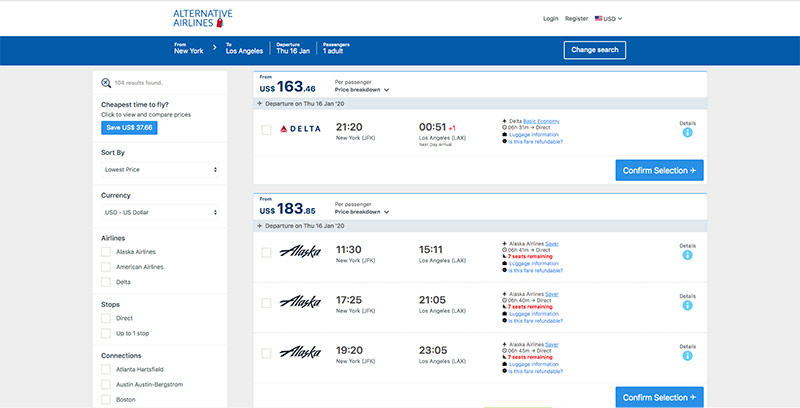Screen dimensions: 800x408
Task: Tick the American Airlines filter checkbox
Action: (x=106, y=267)
